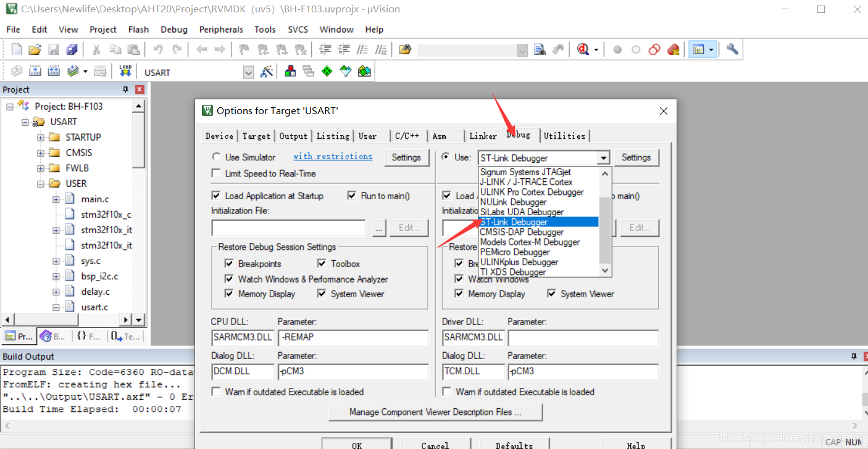
Task: Toggle the Toolbox checkbox
Action: (x=322, y=263)
